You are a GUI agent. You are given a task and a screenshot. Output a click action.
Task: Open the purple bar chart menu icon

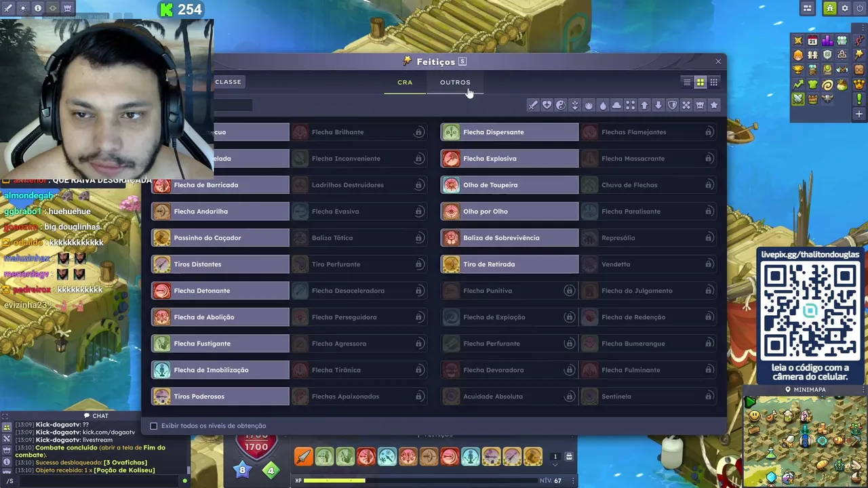pos(827,41)
